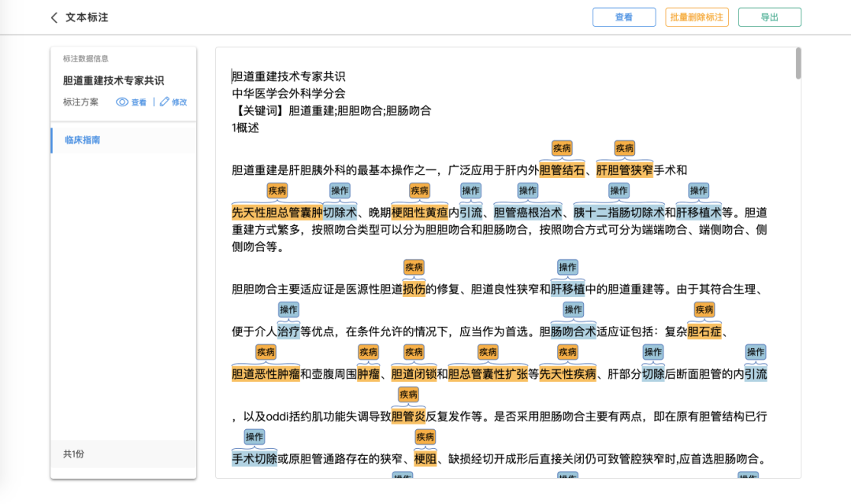Viewport: 851px width, 504px height.
Task: Click the 操作 tag above 肝移植术
Action: [x=698, y=191]
